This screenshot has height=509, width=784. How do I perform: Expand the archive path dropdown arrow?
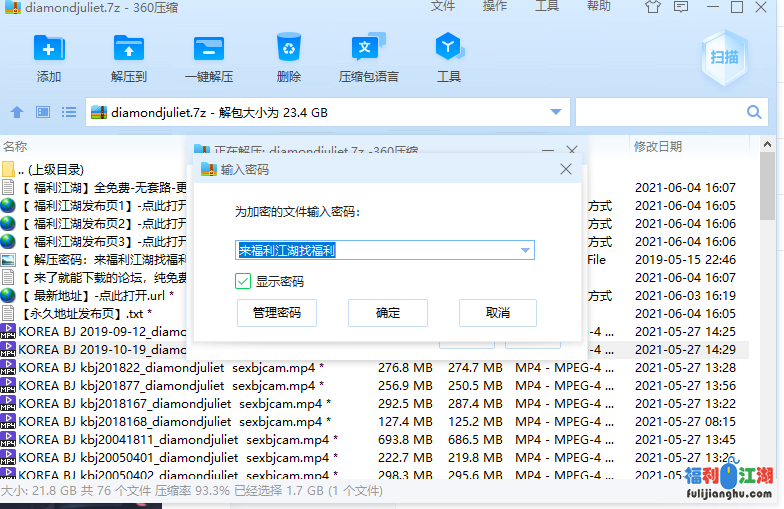556,112
